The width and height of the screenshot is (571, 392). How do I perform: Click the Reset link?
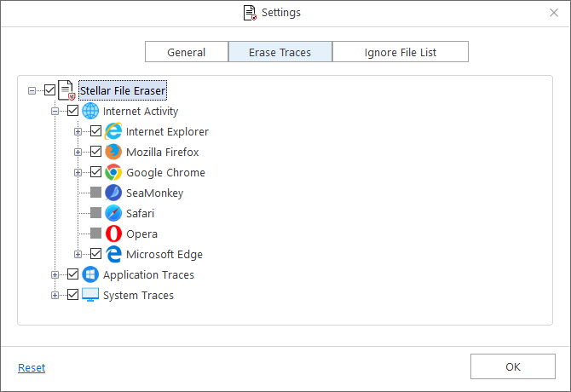(x=32, y=368)
